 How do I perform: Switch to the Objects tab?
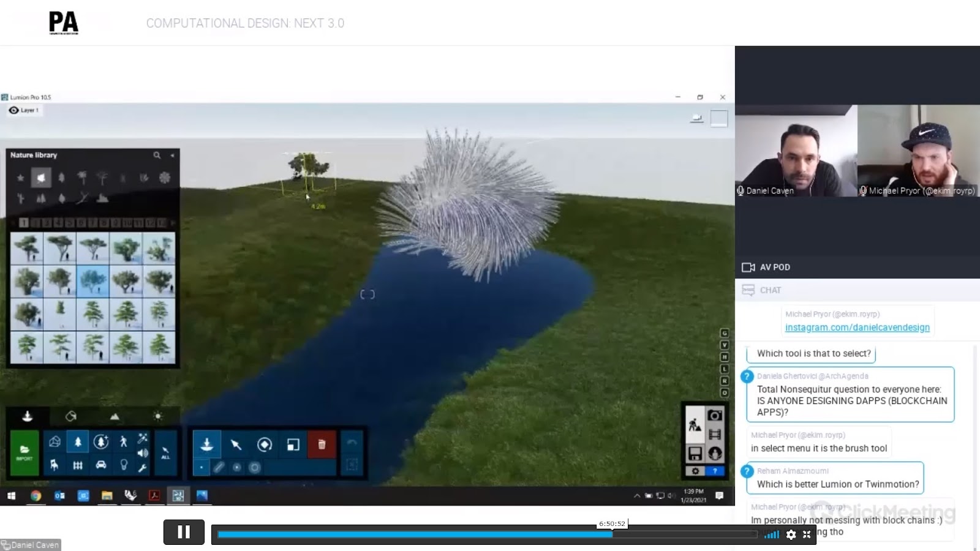[x=27, y=416]
